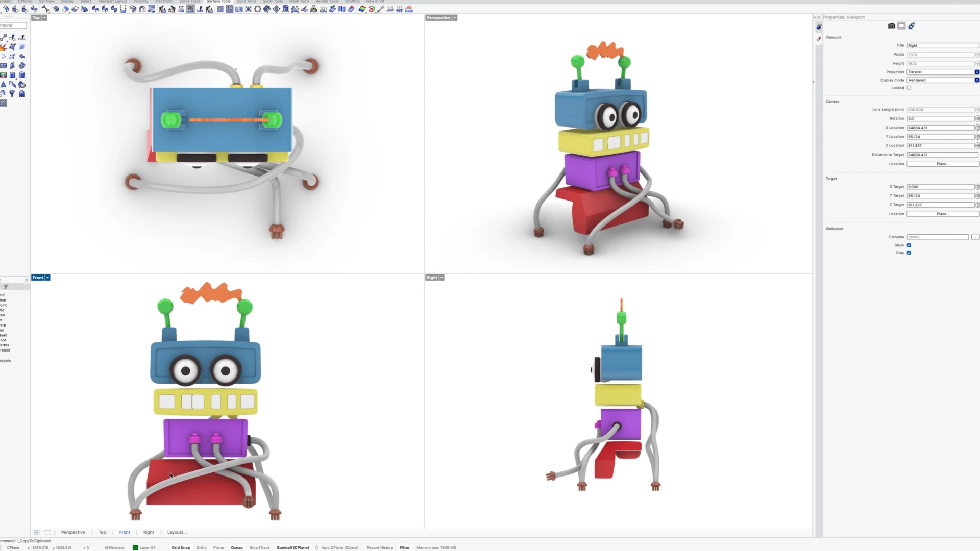Click the target Location Place... button

[x=943, y=214]
